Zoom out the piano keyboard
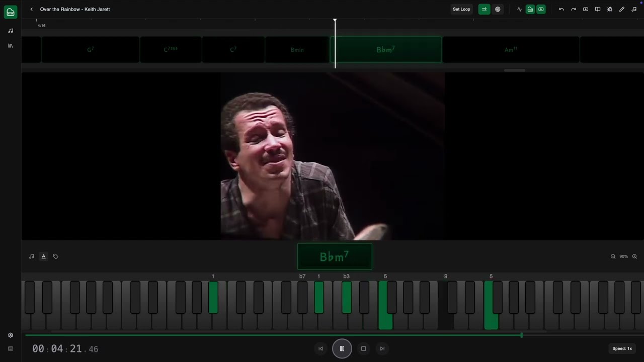This screenshot has height=362, width=644. tap(613, 256)
